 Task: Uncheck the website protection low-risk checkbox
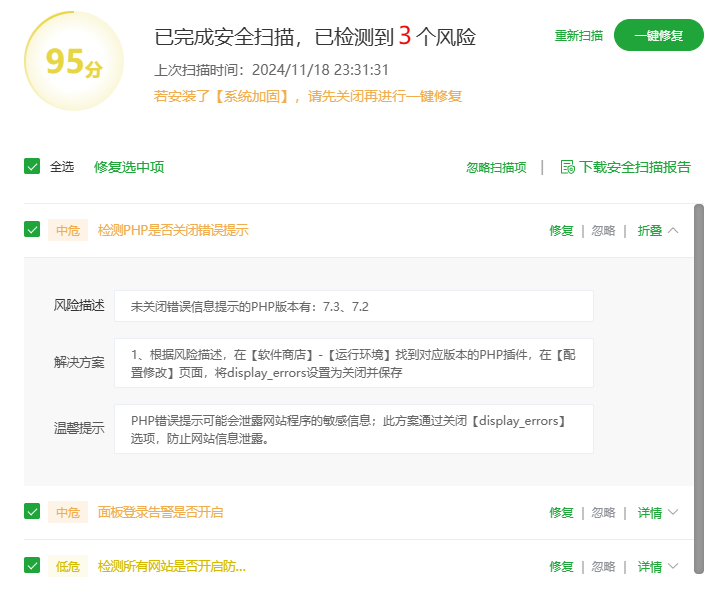pyautogui.click(x=32, y=566)
